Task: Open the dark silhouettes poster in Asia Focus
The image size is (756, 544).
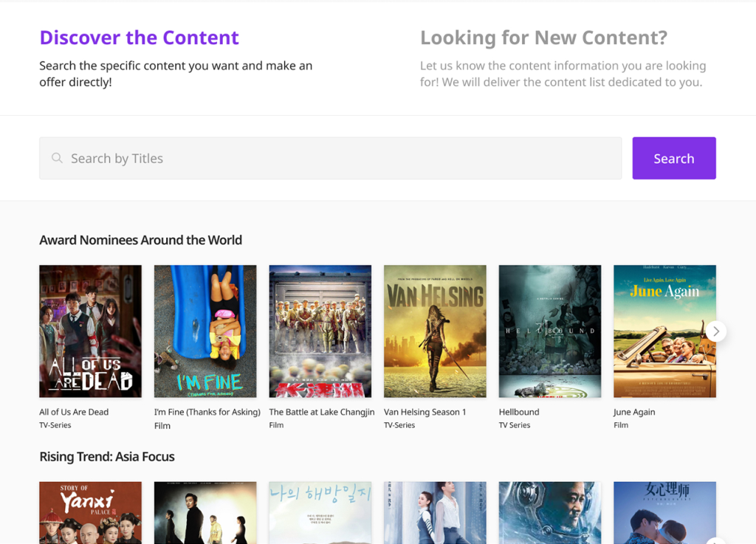Action: point(205,513)
